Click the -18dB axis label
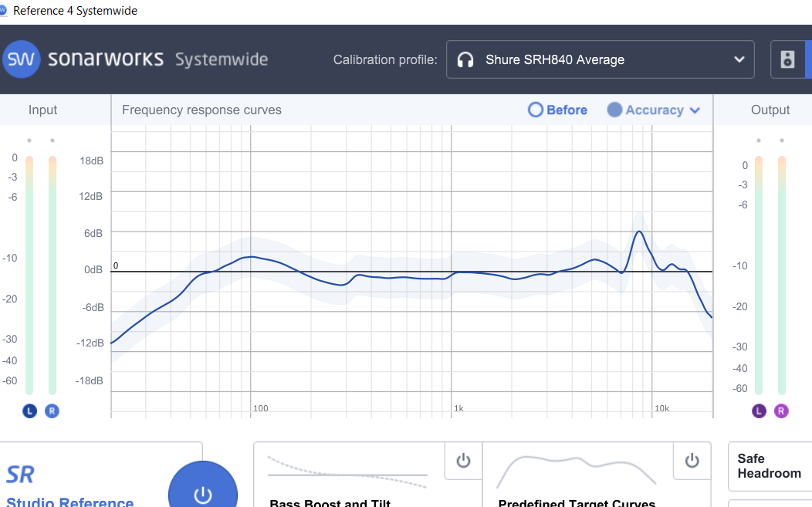Viewport: 812px width, 507px height. [x=89, y=380]
